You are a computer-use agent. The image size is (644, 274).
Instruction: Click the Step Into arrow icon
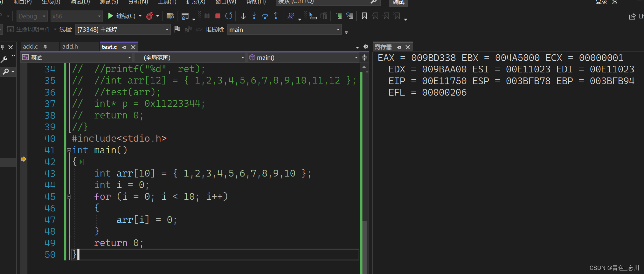254,16
